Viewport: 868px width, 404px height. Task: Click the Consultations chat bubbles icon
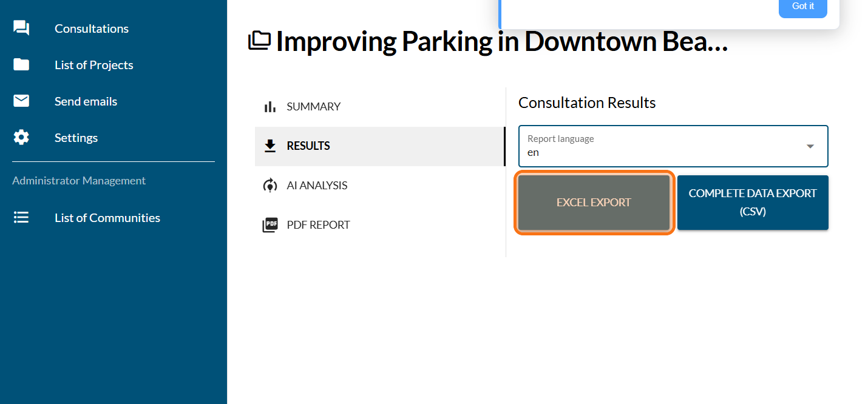pyautogui.click(x=21, y=29)
